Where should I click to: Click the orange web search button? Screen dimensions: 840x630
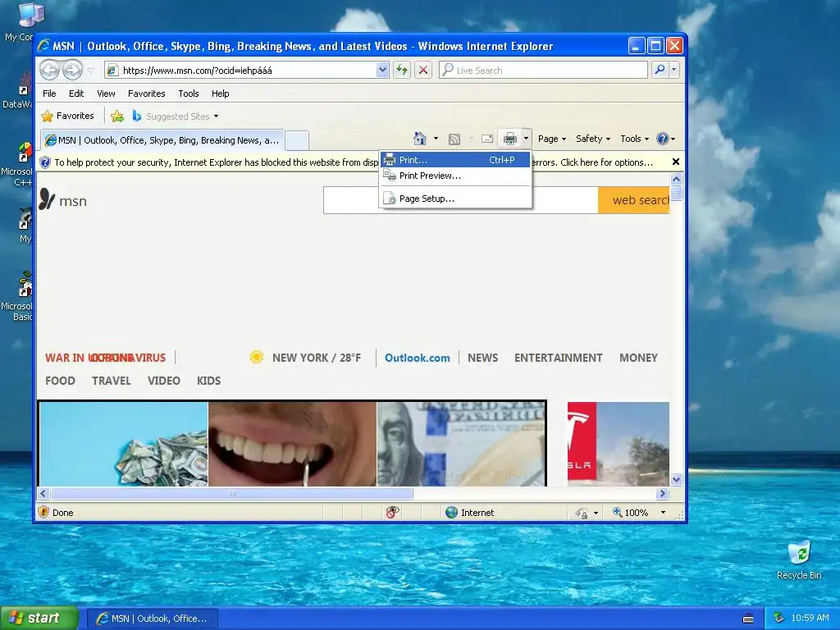pos(634,200)
